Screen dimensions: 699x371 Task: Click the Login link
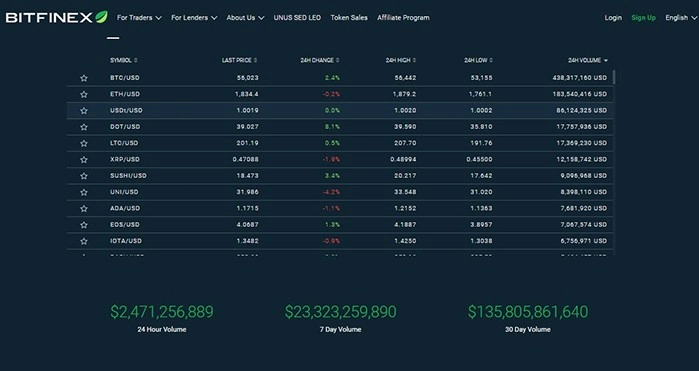tap(613, 18)
